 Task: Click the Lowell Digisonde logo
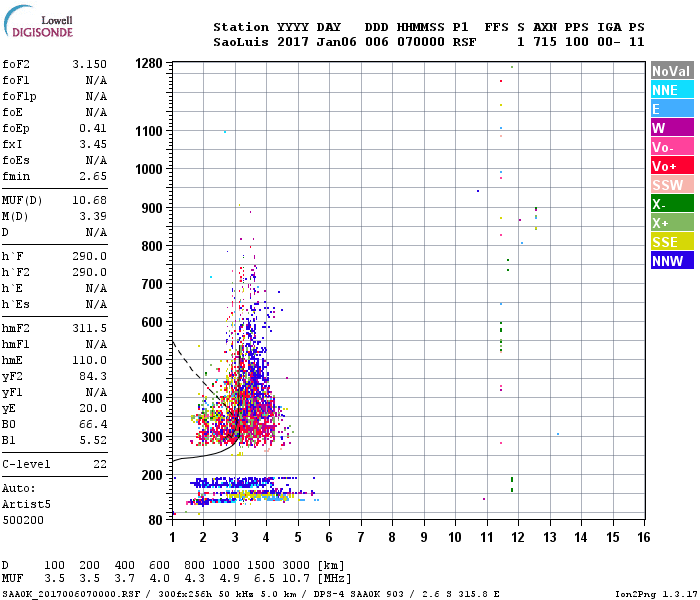[38, 22]
